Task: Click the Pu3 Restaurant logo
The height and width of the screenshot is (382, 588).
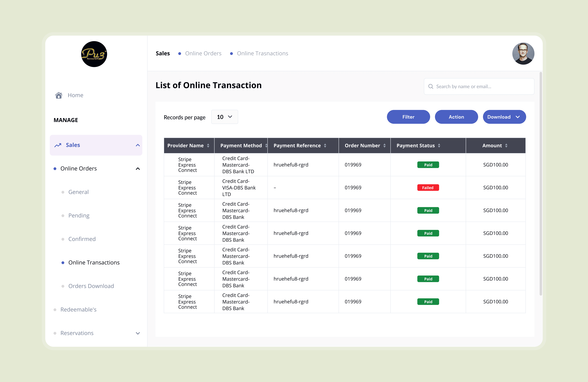Action: pos(94,54)
